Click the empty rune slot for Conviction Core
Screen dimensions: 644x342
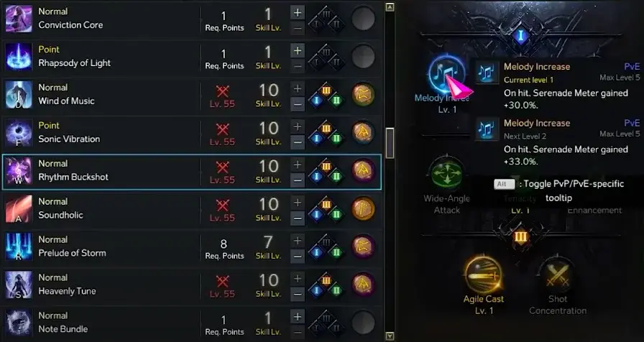363,19
